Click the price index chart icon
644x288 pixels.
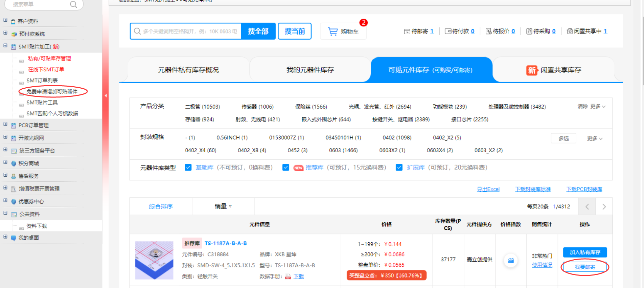[511, 260]
